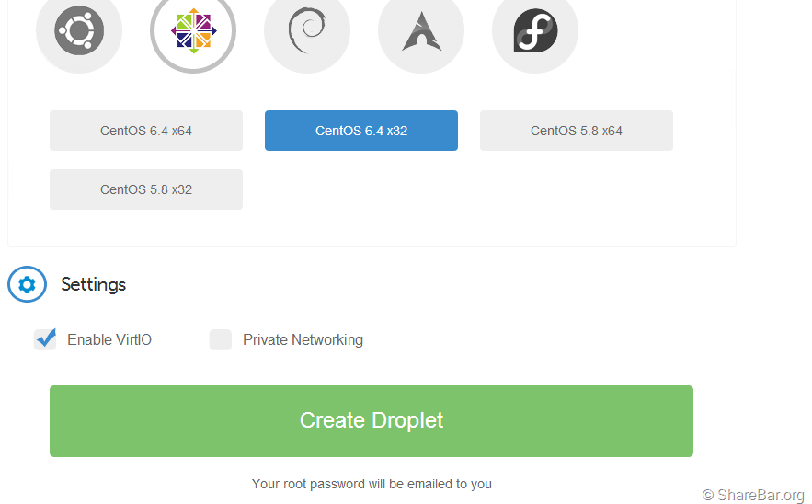Click the copyright symbol beside ShareBar.org
812x504 pixels.
click(x=708, y=496)
